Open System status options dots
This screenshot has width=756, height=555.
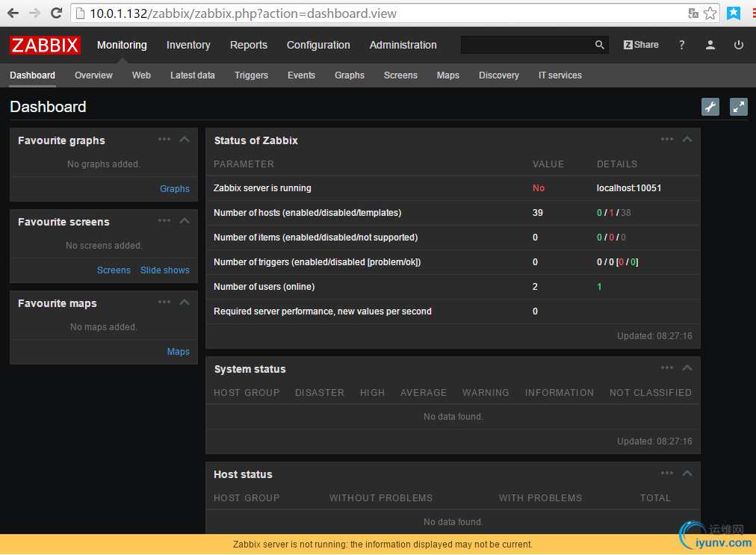tap(667, 368)
